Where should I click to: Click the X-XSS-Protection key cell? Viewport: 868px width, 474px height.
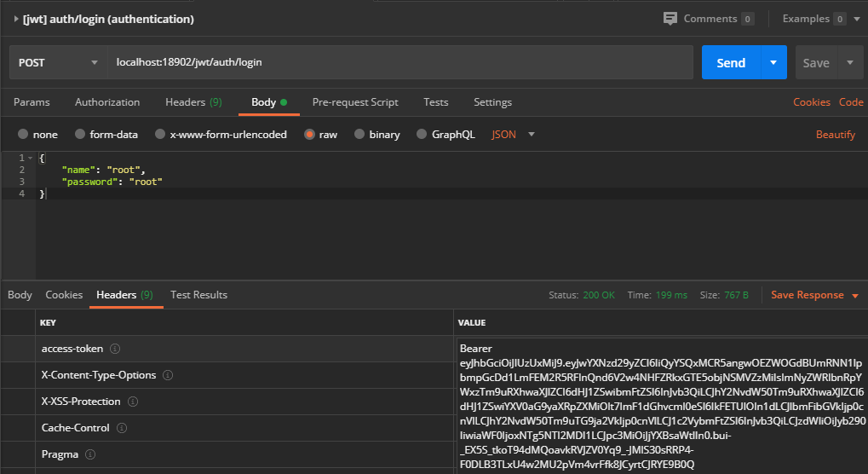[x=244, y=402]
